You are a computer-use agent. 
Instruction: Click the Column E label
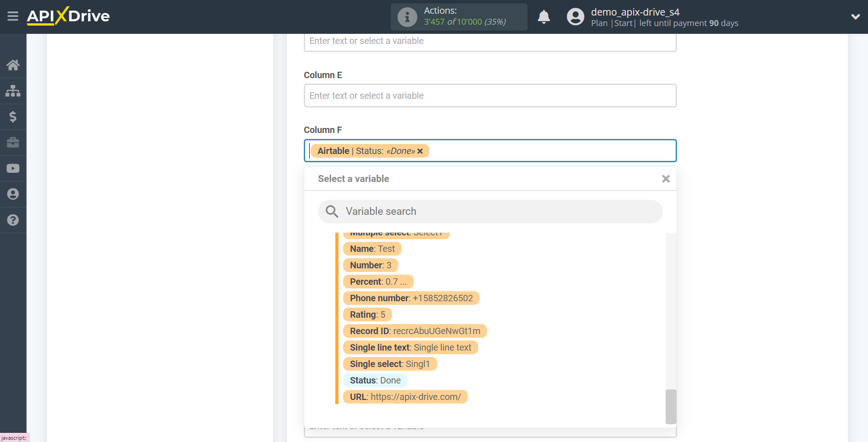click(323, 75)
